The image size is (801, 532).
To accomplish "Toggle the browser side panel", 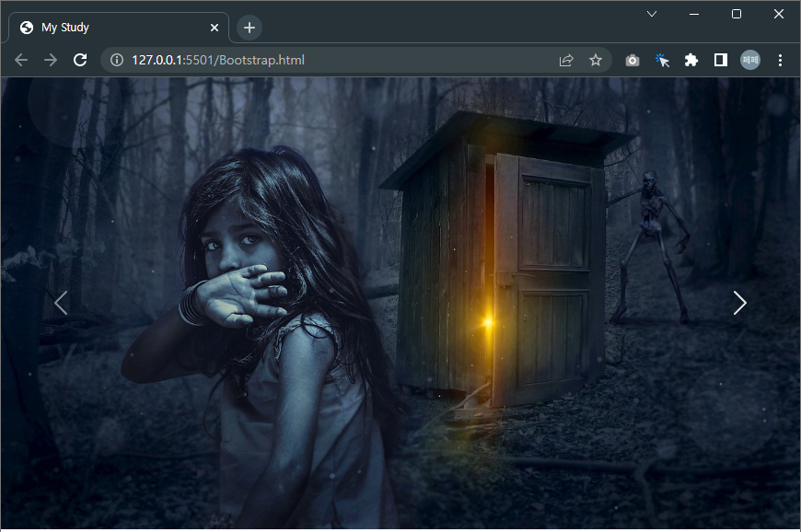I will [x=721, y=60].
